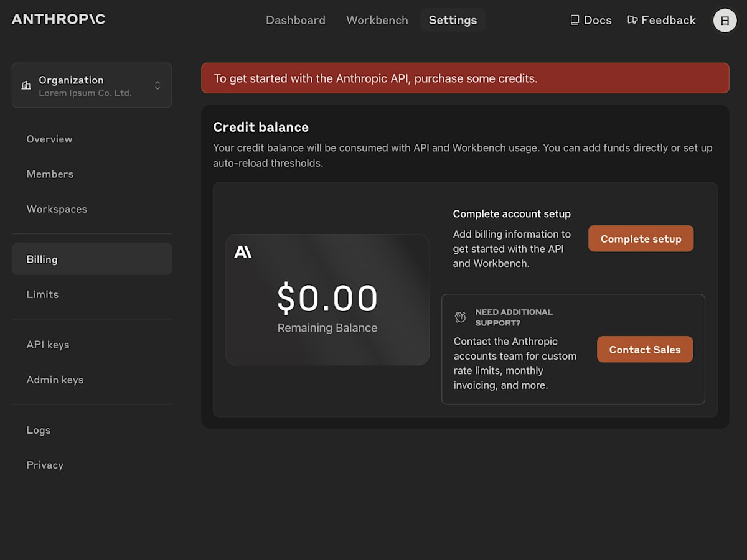This screenshot has height=560, width=747.
Task: Expand the Organization switcher chevrons
Action: pos(157,85)
